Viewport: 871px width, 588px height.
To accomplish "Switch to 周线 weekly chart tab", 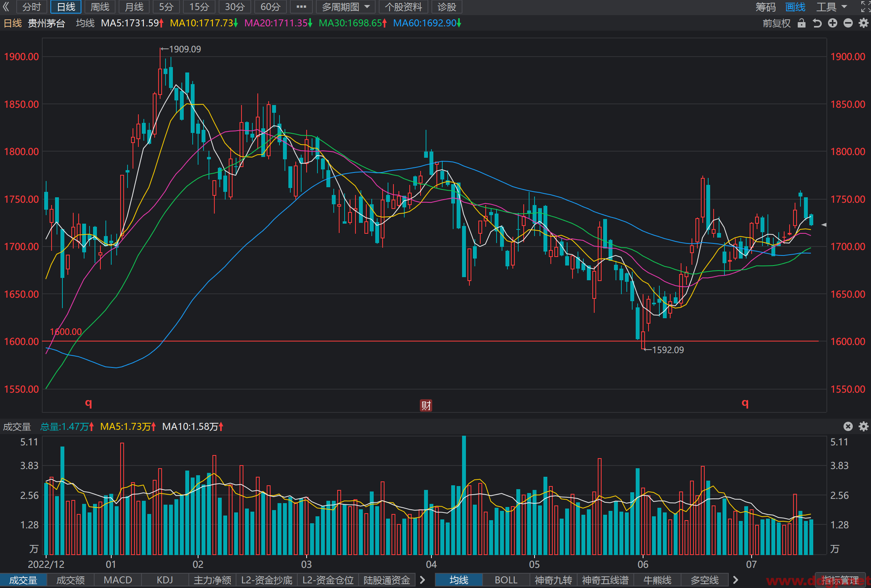I will [100, 7].
